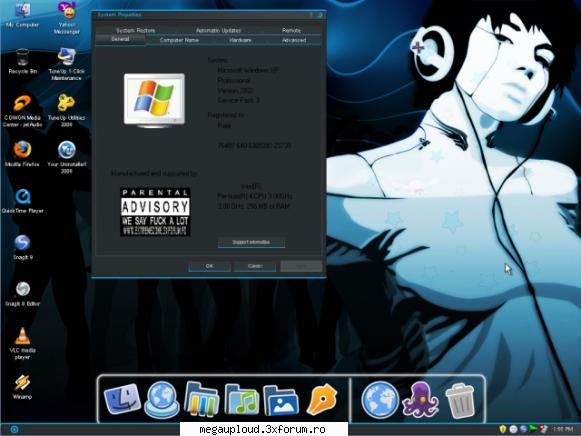Select the Winamp desktop icon

tap(22, 387)
